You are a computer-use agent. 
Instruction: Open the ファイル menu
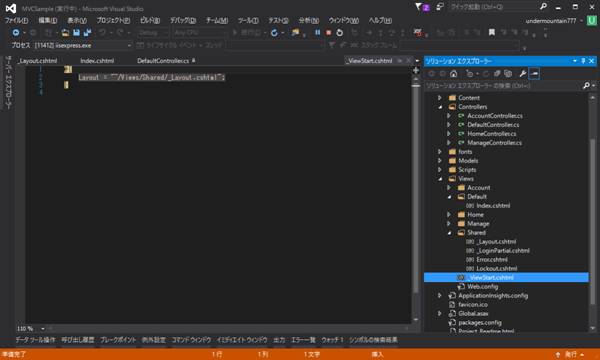tap(16, 20)
